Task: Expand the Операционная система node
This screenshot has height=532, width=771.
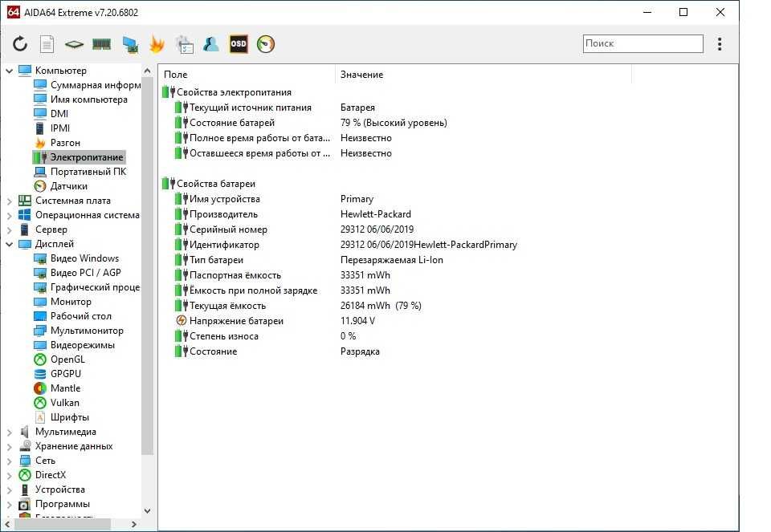Action: pyautogui.click(x=9, y=215)
